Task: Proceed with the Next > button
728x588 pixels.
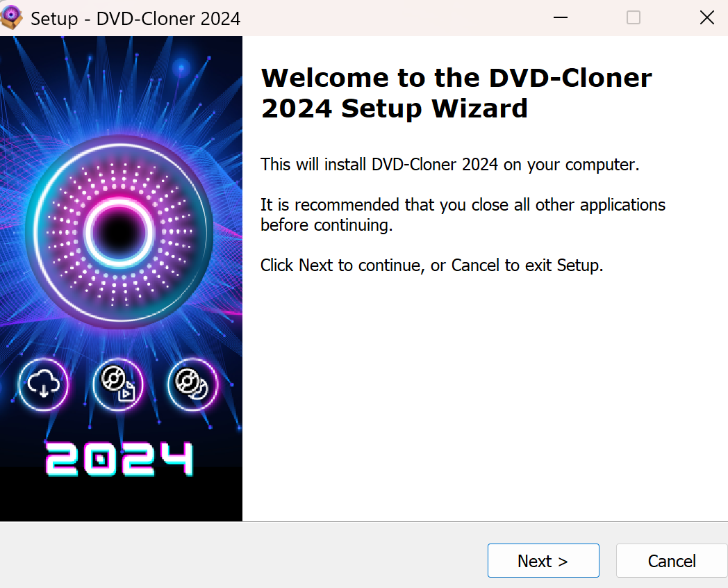Action: [x=543, y=561]
